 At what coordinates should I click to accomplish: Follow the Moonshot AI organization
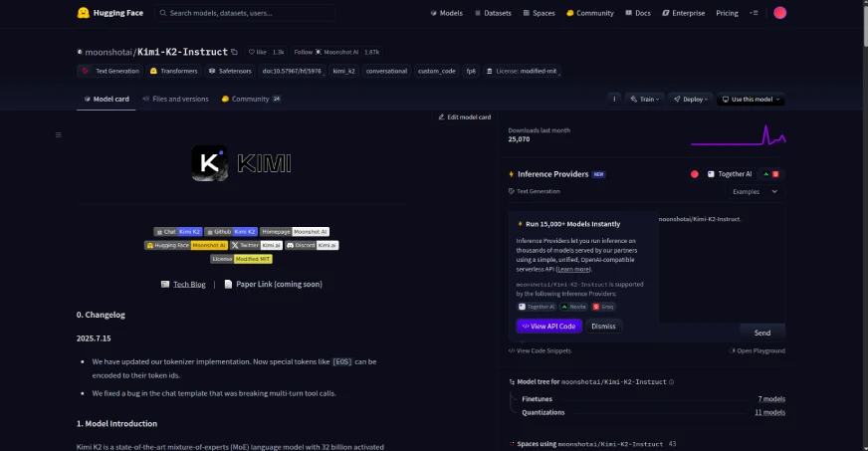pyautogui.click(x=326, y=52)
